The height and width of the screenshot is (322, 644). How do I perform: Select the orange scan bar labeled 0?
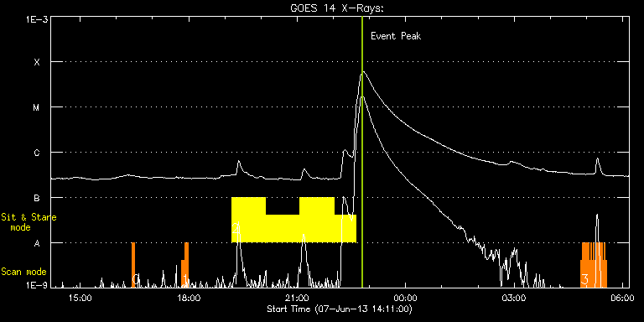point(133,264)
